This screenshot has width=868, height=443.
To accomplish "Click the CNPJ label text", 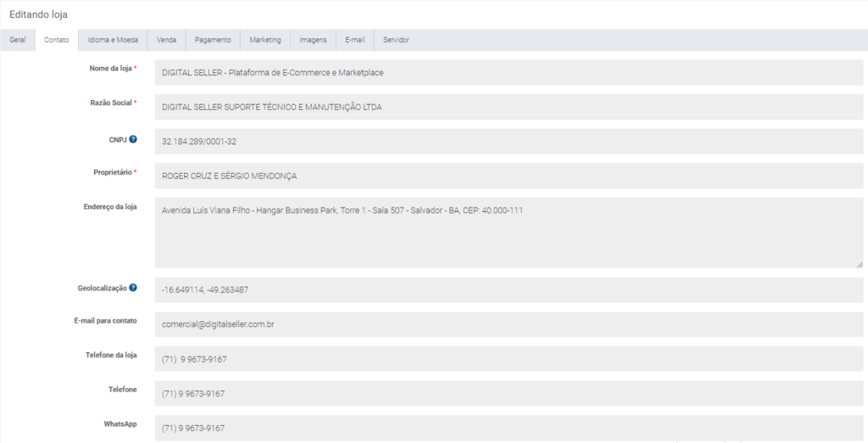I will coord(118,140).
